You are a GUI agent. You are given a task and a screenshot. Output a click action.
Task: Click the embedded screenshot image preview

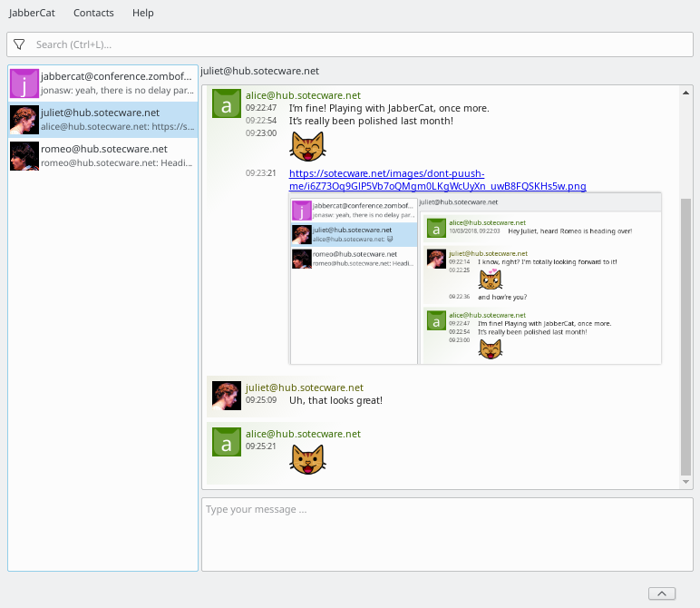tap(475, 279)
